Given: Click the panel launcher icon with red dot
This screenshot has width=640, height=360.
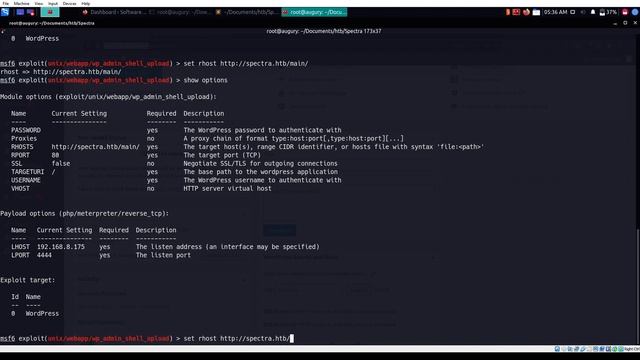Looking at the screenshot, I should (31, 12).
